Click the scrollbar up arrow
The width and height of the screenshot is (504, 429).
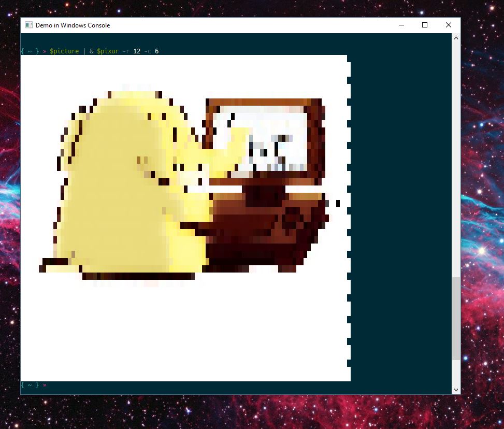(x=456, y=38)
